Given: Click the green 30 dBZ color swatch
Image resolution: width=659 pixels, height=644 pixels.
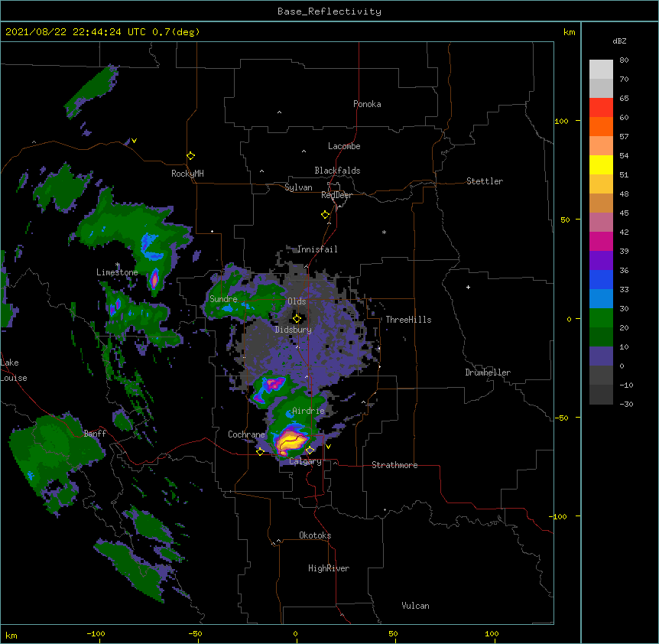Looking at the screenshot, I should tap(601, 318).
